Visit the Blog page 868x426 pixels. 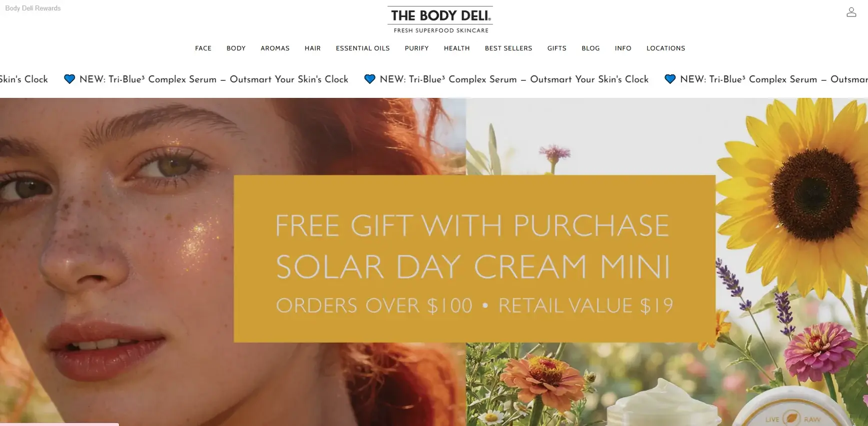pos(590,48)
